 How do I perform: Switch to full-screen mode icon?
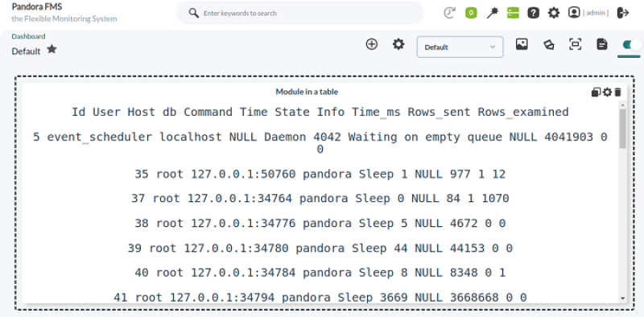tap(576, 44)
